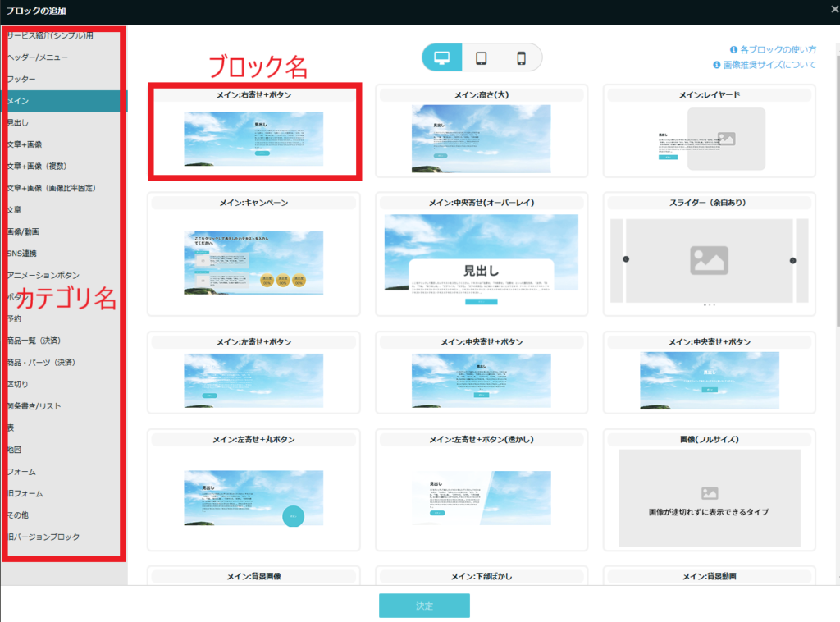Image resolution: width=840 pixels, height=622 pixels.
Task: Select ヘッダー/メニュー category
Action: tap(38, 57)
